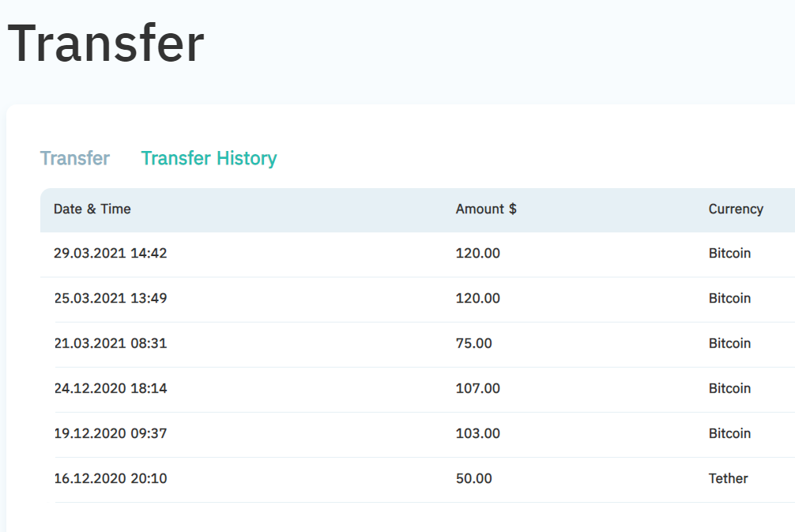Select the Bitcoin cell in the 29.03.2021 row
Screen dimensions: 795x532
729,253
